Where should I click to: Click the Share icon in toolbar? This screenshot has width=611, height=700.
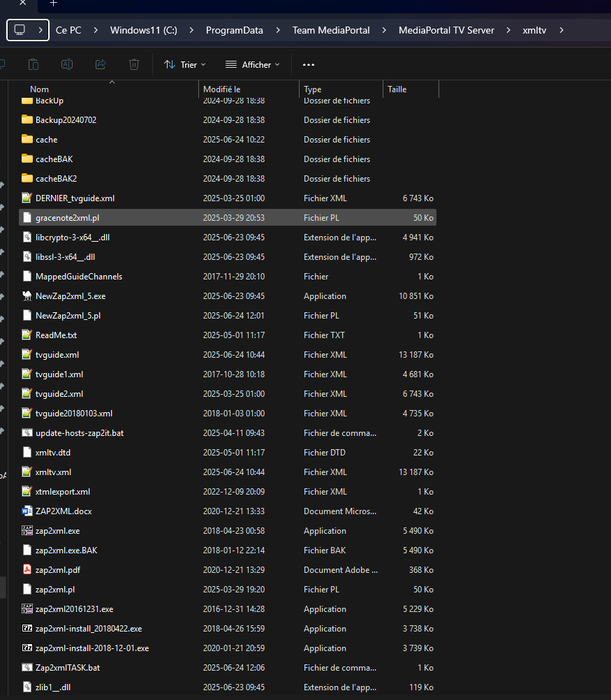101,64
